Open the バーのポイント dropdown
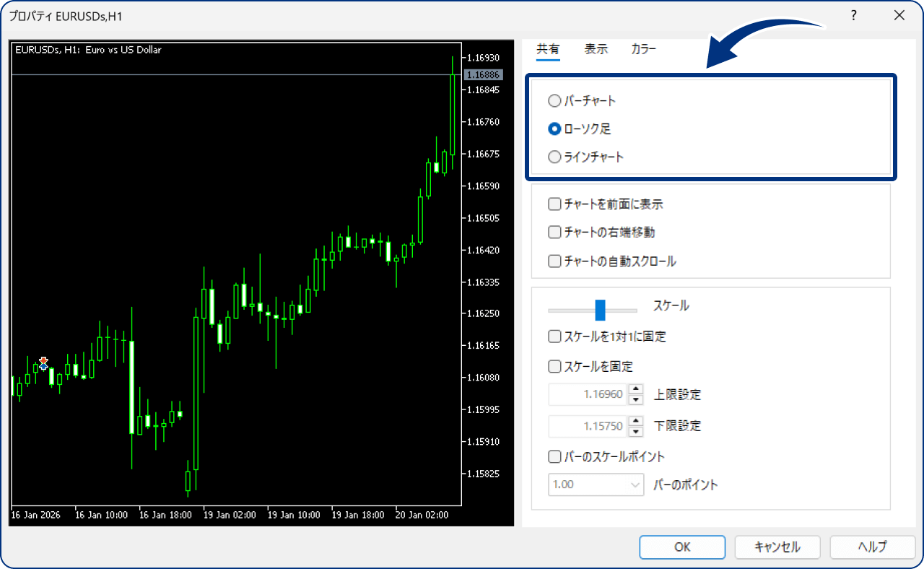924x569 pixels. [x=596, y=485]
